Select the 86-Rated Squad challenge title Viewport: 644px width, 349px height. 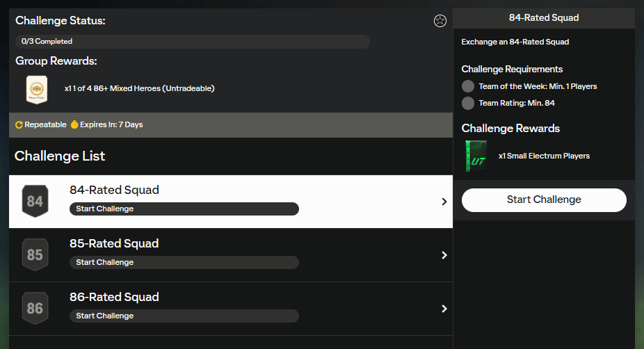pos(114,297)
